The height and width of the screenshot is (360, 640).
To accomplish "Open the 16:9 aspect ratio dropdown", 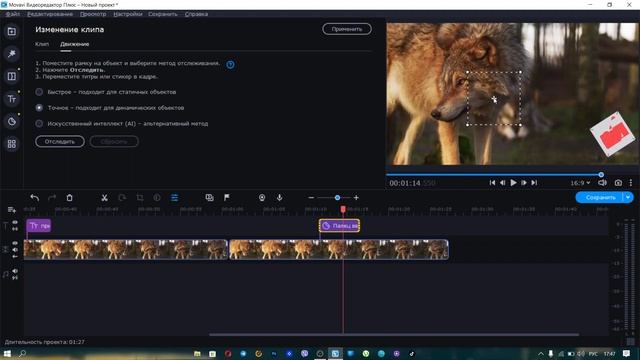I will pyautogui.click(x=580, y=183).
